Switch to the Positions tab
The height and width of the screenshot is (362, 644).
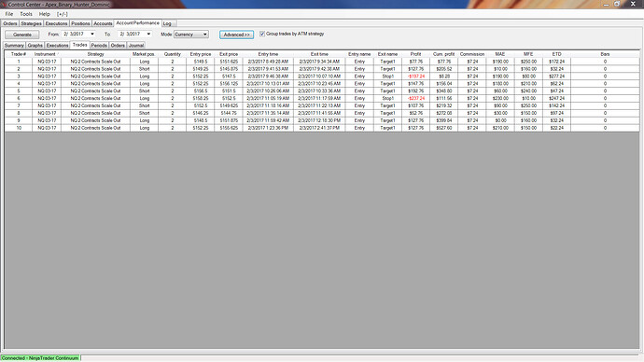(80, 23)
